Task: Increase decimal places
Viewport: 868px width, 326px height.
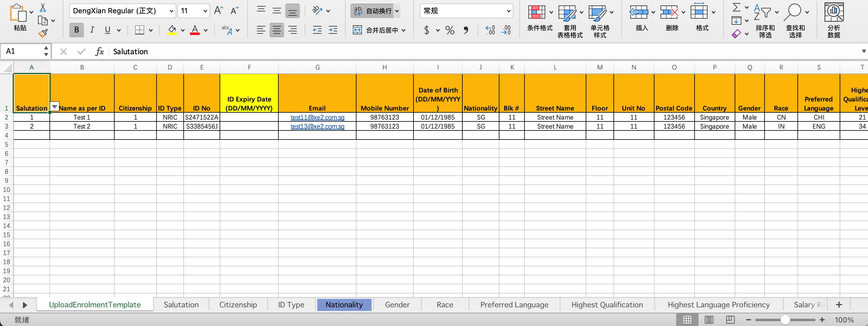Action: tap(490, 30)
